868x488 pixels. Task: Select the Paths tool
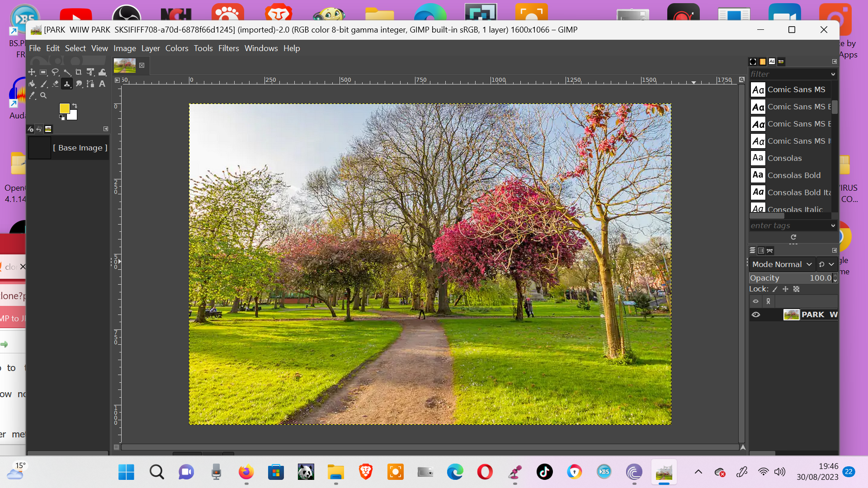(x=90, y=84)
